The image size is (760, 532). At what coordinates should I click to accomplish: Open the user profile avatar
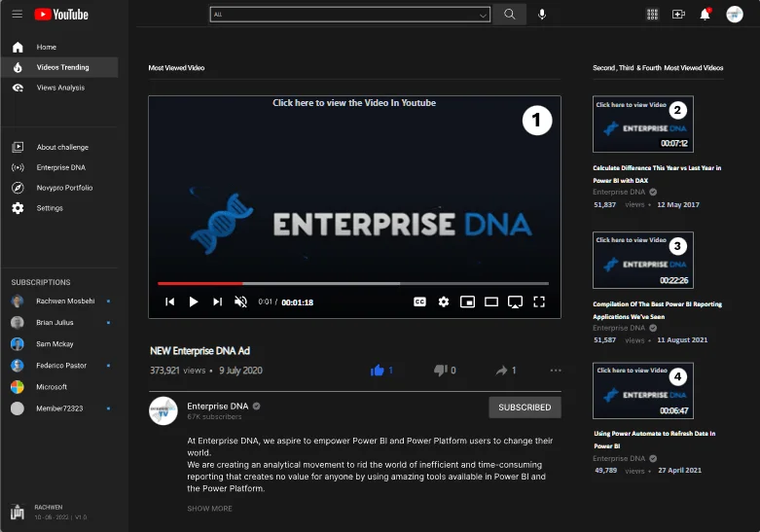(735, 15)
